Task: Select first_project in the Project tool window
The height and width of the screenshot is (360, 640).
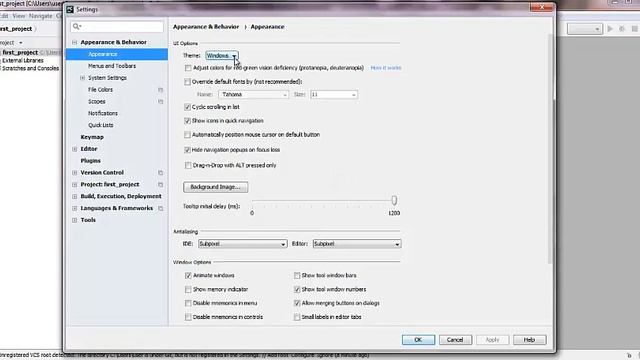Action: (x=20, y=53)
